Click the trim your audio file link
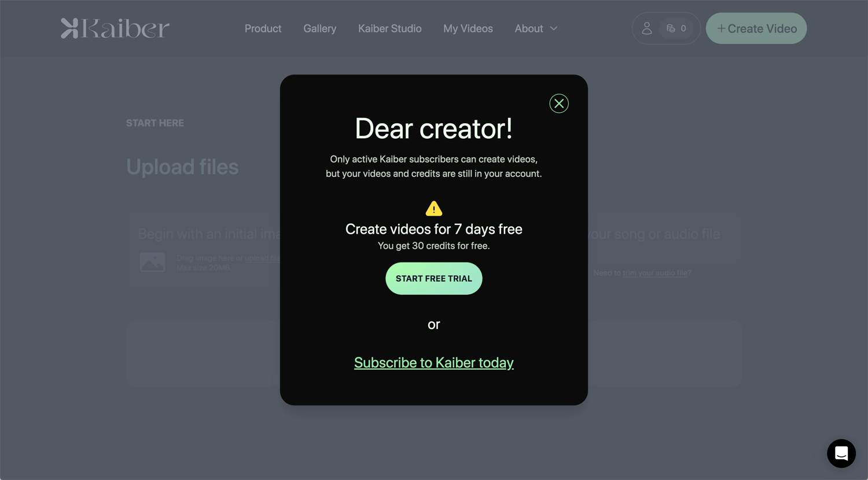The width and height of the screenshot is (868, 480). tap(655, 273)
